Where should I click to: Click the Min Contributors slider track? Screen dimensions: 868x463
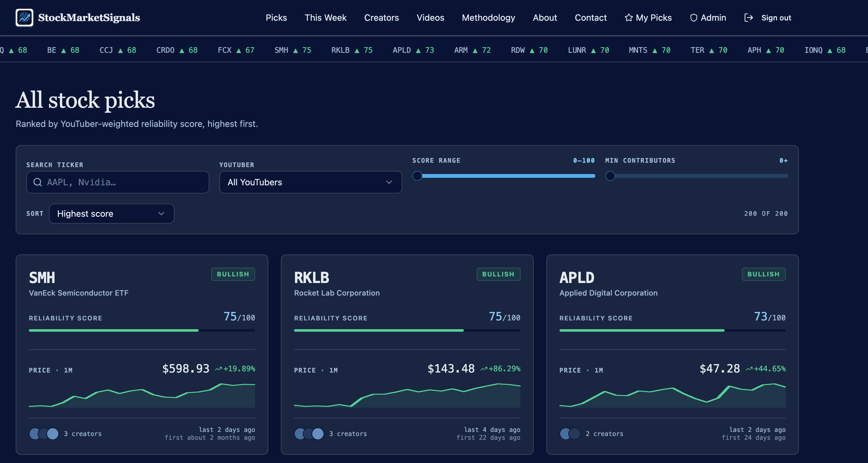pos(697,176)
